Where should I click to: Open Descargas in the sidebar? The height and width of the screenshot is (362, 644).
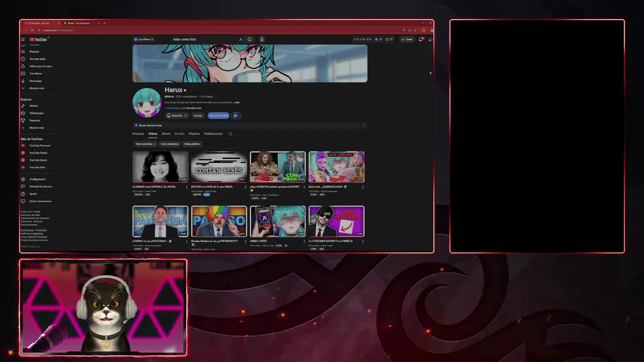[35, 80]
